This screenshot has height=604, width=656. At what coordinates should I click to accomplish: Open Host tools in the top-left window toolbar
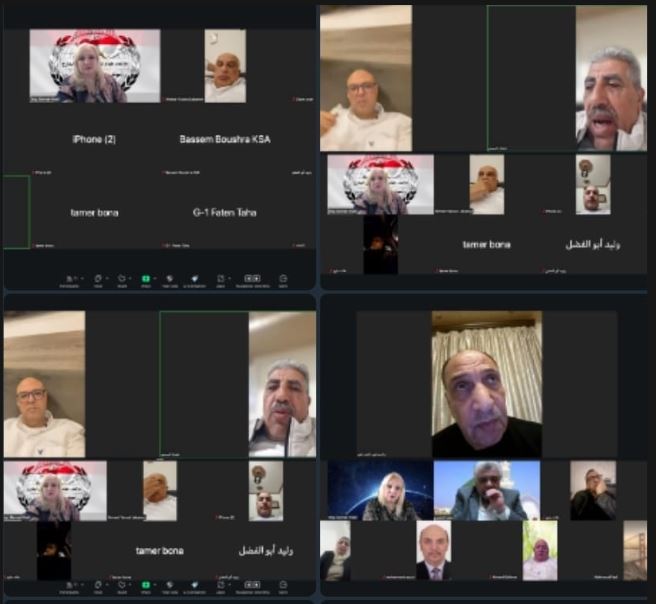pos(171,279)
